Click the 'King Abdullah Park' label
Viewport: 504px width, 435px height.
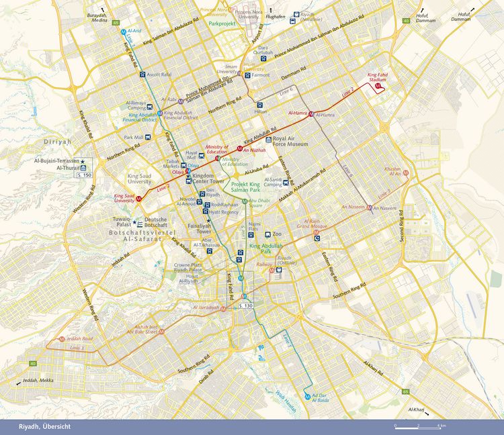point(266,248)
